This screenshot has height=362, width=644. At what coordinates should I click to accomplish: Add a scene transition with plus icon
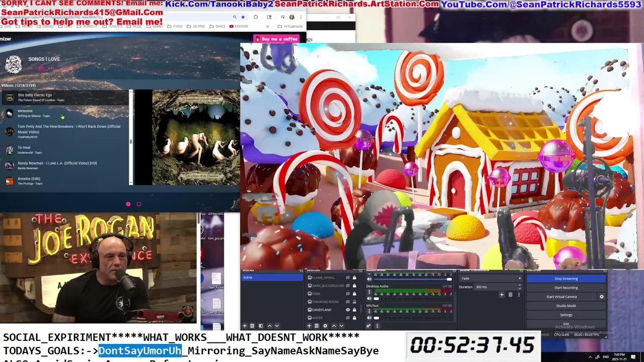click(502, 295)
